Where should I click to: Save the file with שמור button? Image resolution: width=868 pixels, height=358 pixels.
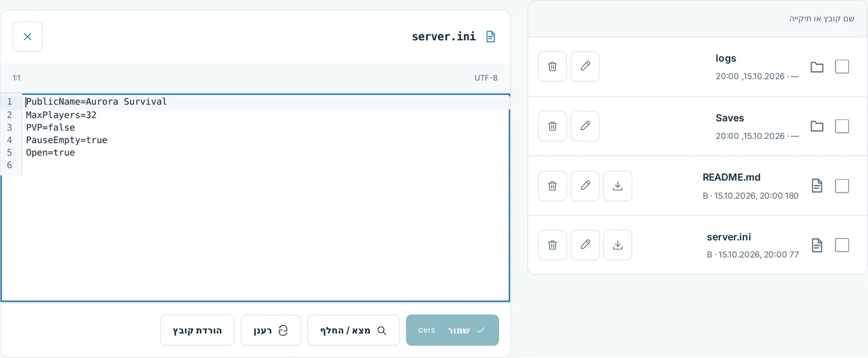(x=452, y=330)
